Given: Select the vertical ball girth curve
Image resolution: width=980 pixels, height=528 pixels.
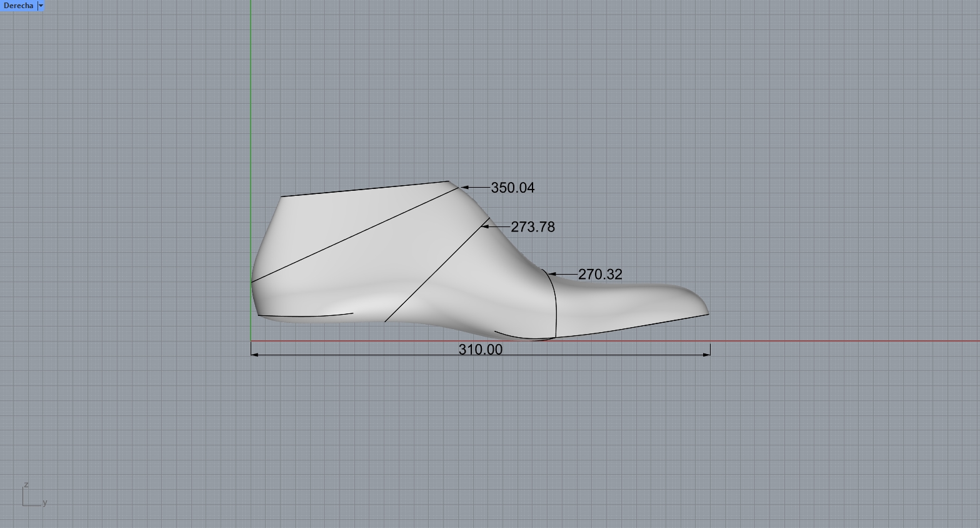Looking at the screenshot, I should point(556,307).
